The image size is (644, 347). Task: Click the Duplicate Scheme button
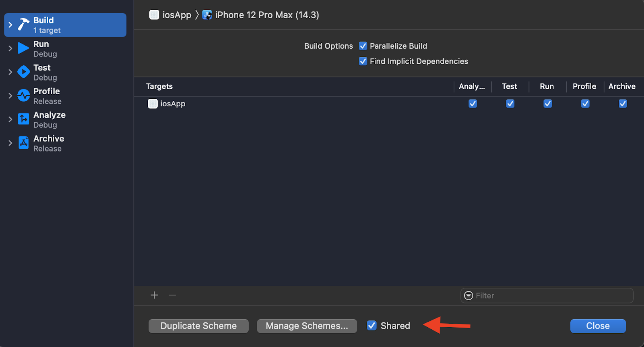point(198,326)
